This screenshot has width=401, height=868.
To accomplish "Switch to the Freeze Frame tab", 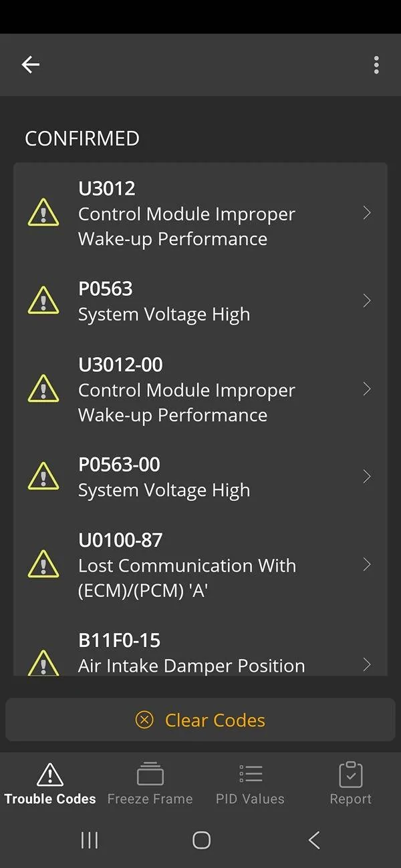I will point(150,781).
